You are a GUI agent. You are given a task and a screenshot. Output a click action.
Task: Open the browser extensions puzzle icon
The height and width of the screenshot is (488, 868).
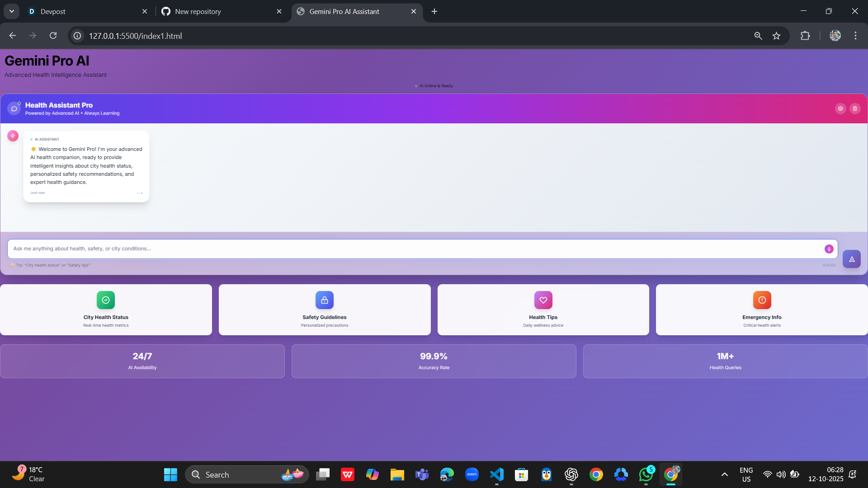[805, 36]
